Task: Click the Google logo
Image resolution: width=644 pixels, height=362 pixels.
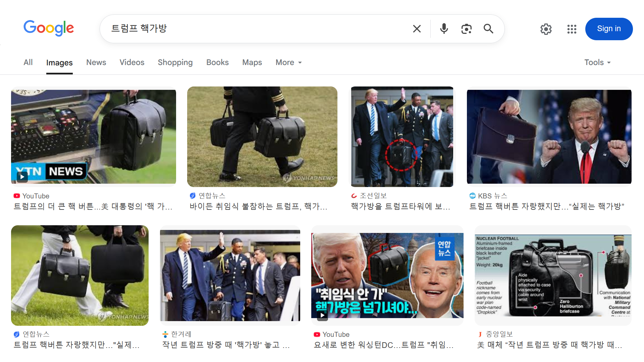Action: 49,28
